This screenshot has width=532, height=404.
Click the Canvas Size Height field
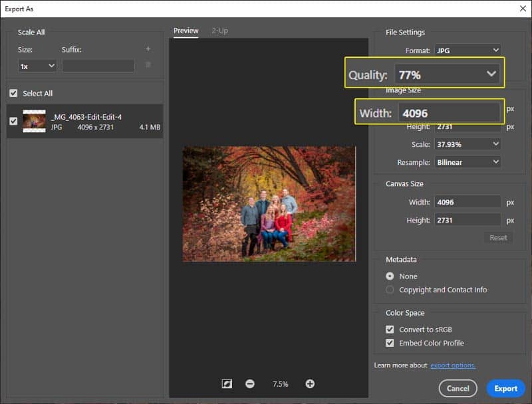467,220
